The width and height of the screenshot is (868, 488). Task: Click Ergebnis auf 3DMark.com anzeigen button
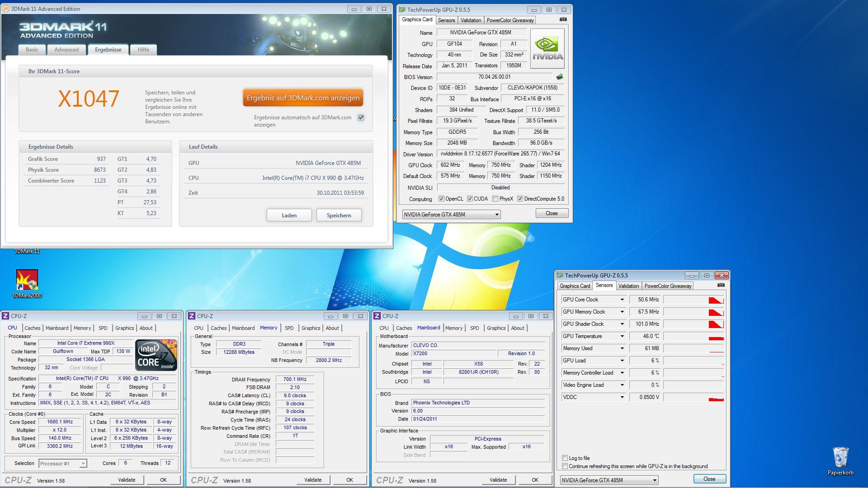point(303,98)
